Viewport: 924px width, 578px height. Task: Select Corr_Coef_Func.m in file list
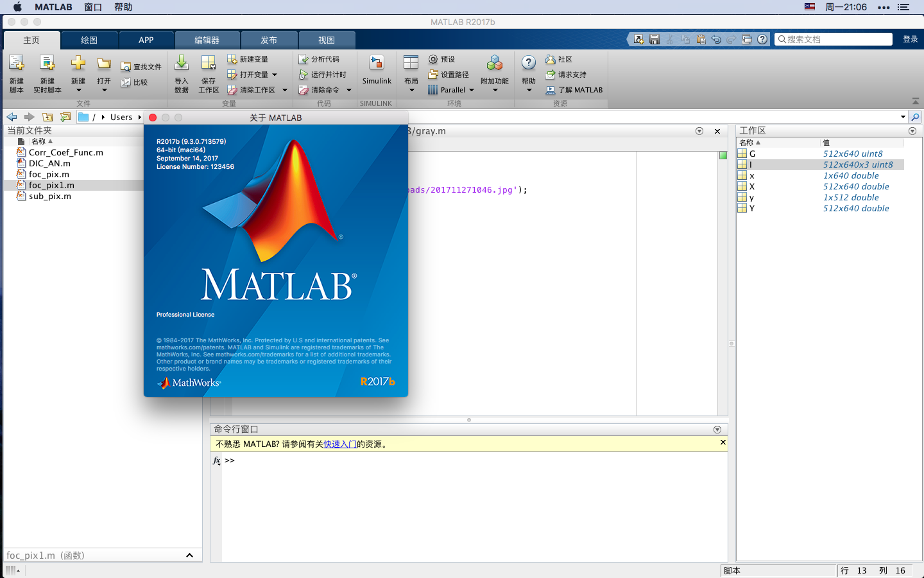point(66,152)
